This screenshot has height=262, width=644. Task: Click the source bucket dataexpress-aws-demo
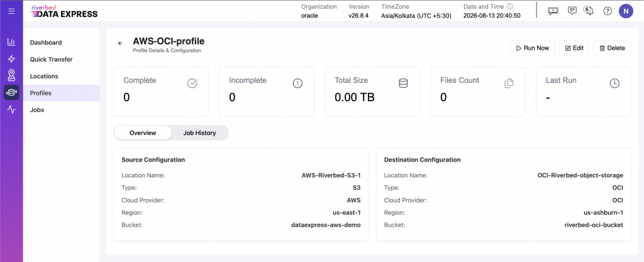[326, 225]
